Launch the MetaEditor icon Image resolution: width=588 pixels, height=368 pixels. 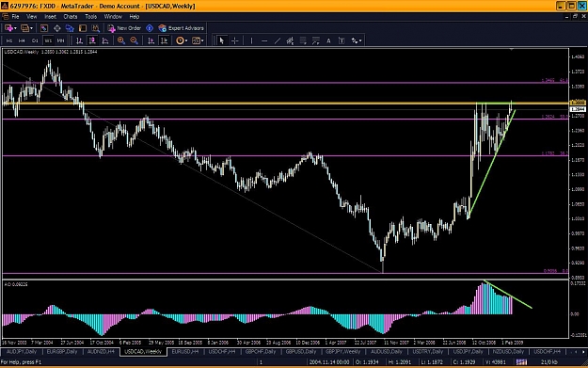point(150,28)
